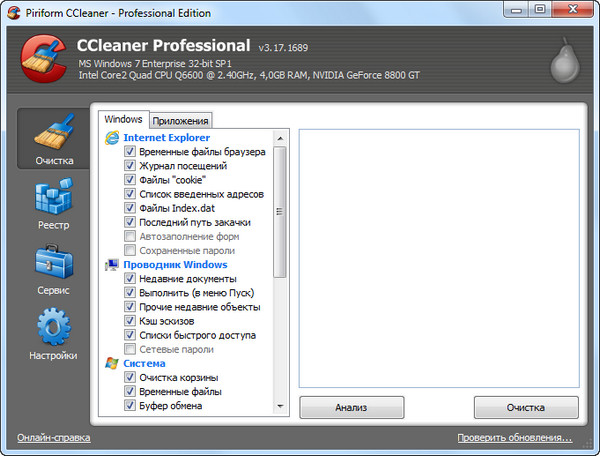The width and height of the screenshot is (600, 456).
Task: Enable the Сохраненные пароли checkbox
Action: (x=130, y=250)
